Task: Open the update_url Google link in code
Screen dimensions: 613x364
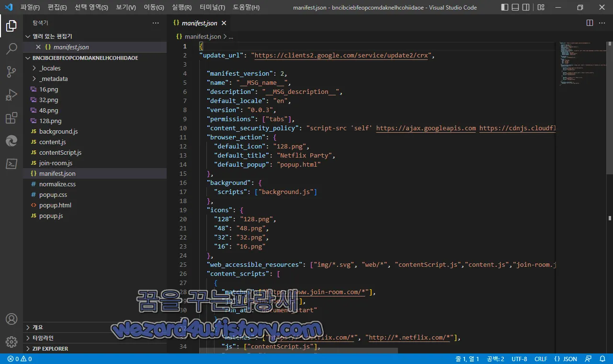Action: pos(341,55)
